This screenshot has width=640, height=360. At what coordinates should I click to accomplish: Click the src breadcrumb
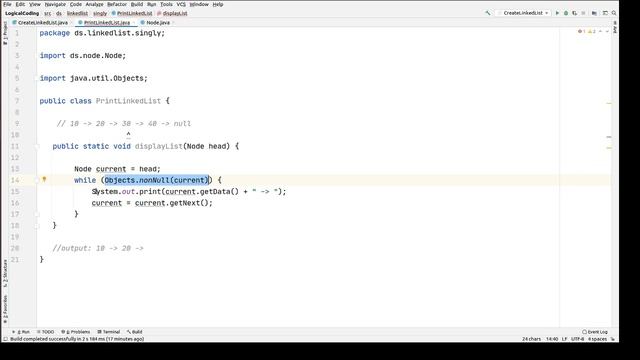[x=48, y=13]
